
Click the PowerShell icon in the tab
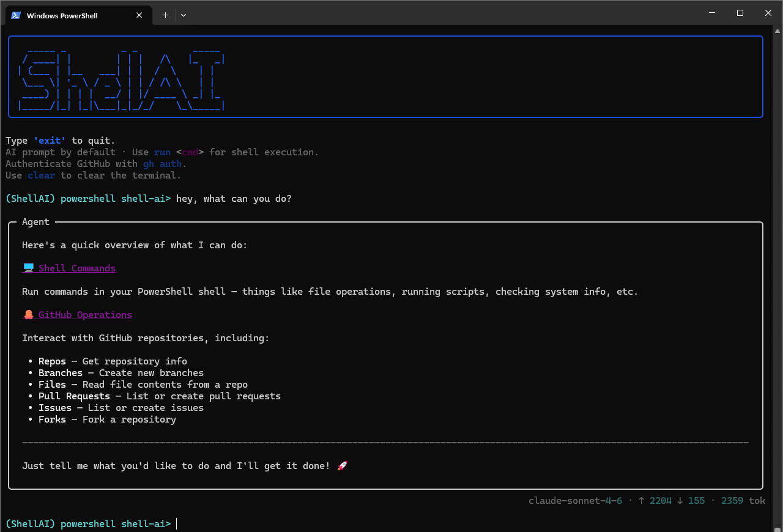(16, 15)
